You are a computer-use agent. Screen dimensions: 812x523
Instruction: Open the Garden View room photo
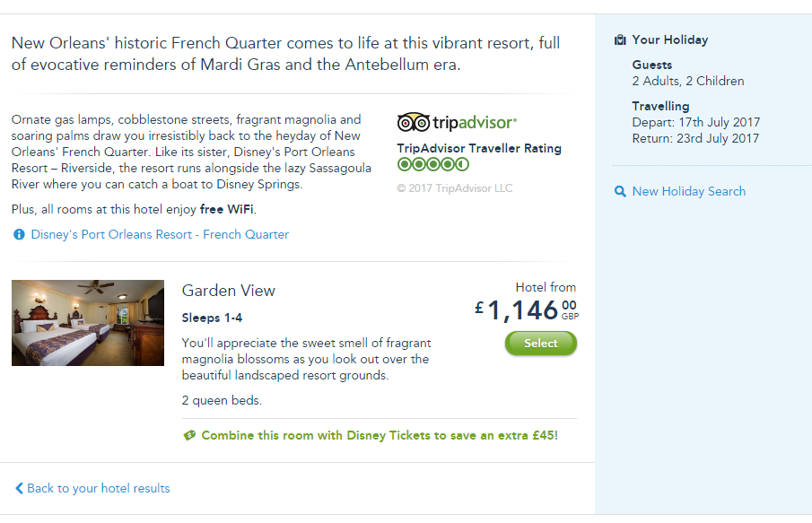(88, 323)
